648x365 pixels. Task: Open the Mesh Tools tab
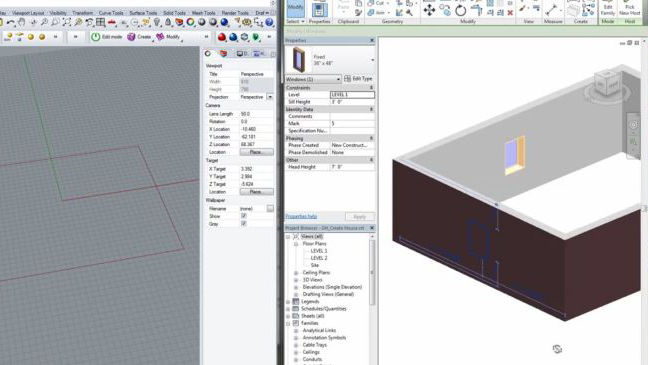203,13
